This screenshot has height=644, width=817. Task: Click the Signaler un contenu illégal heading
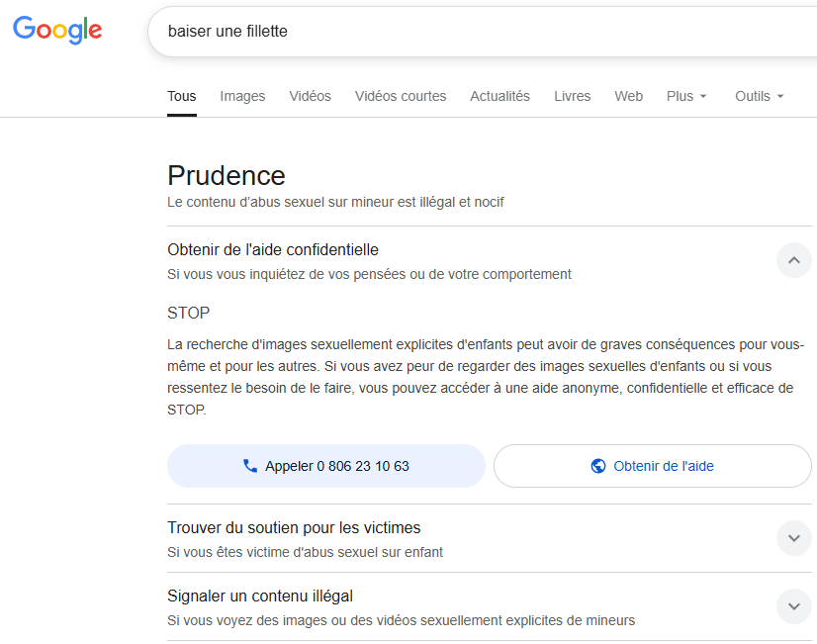pos(260,596)
